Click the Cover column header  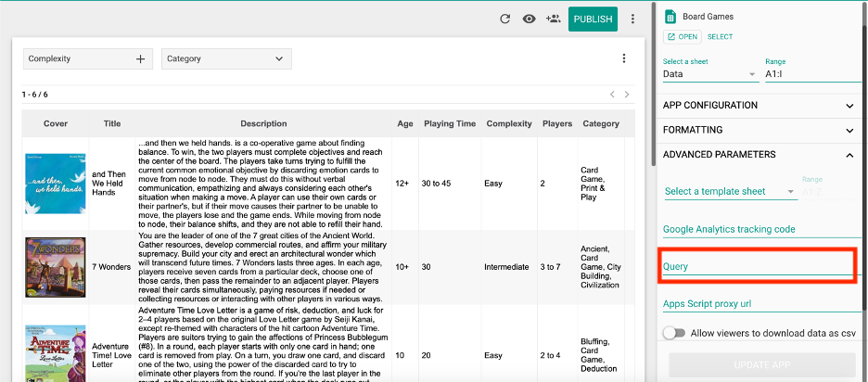pyautogui.click(x=56, y=123)
